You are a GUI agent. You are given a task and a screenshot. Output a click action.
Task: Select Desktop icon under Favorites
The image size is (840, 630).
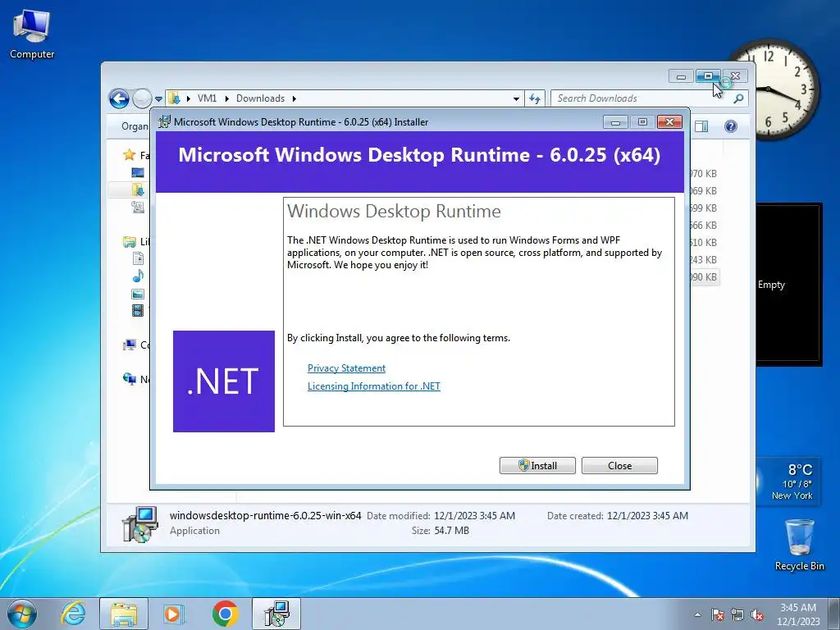138,172
